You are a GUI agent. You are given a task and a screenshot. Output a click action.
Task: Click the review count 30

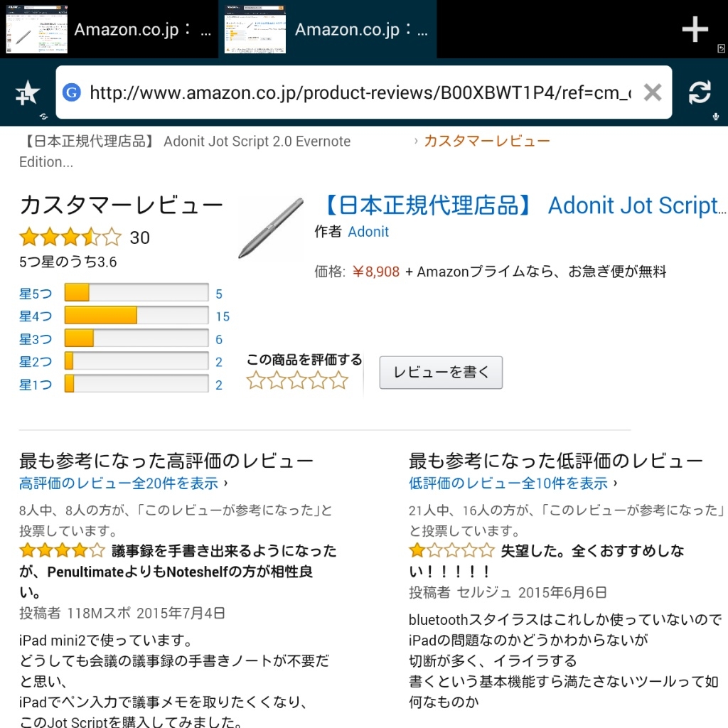pyautogui.click(x=139, y=237)
